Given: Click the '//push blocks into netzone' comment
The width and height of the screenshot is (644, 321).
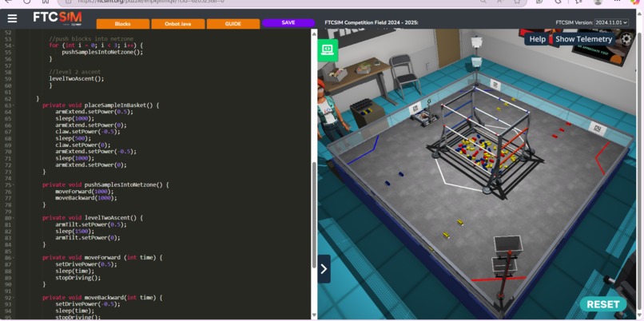Looking at the screenshot, I should 91,39.
